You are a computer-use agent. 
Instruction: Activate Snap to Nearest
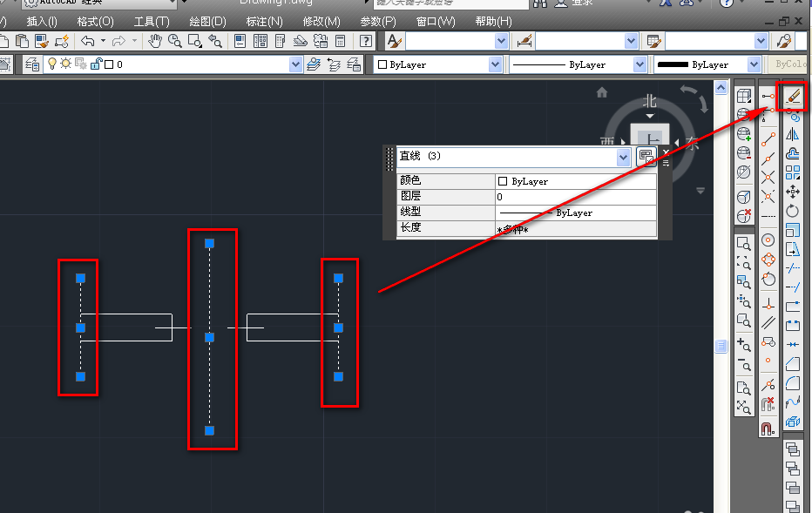[x=768, y=385]
